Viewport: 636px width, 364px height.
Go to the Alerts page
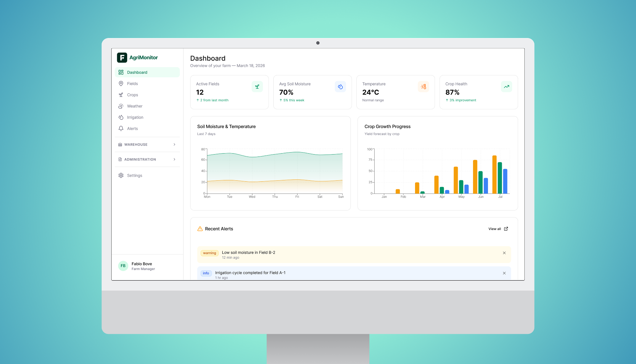point(147,129)
